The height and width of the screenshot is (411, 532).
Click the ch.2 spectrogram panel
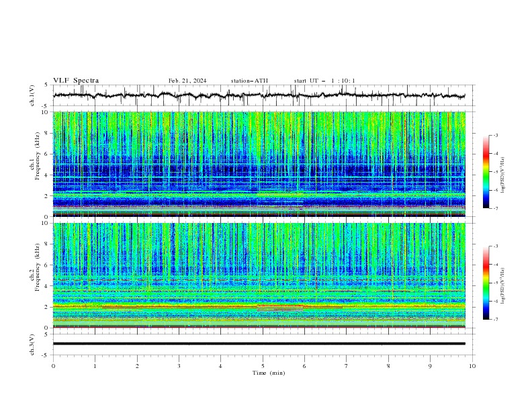259,275
